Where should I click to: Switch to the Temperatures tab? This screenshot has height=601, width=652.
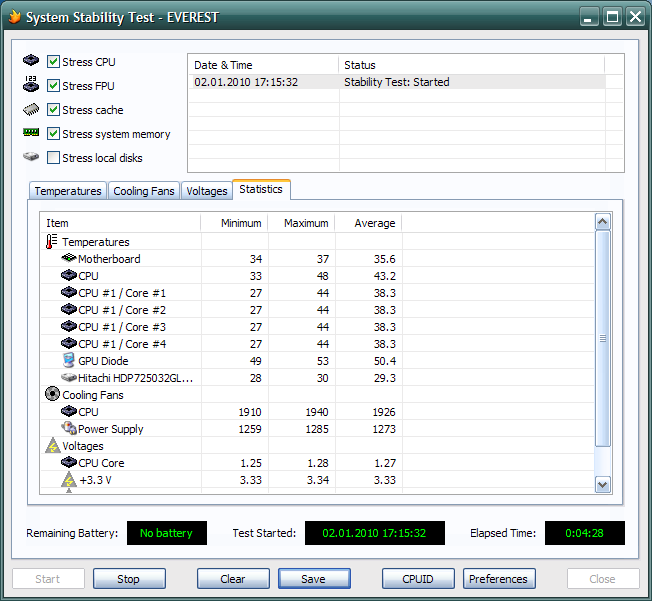[x=68, y=191]
